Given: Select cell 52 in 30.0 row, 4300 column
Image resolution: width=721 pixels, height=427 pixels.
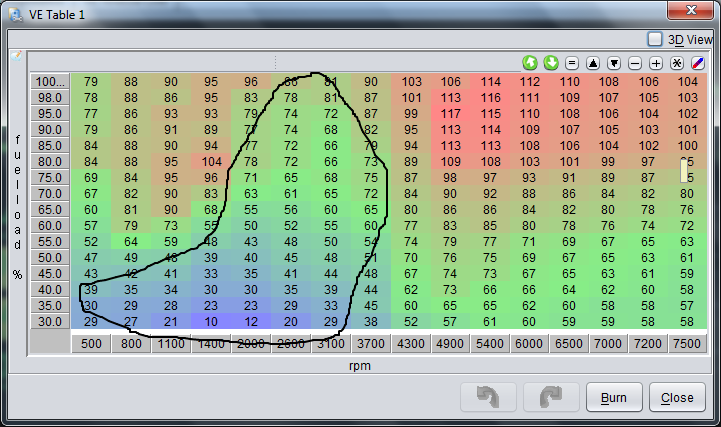Looking at the screenshot, I should (411, 322).
